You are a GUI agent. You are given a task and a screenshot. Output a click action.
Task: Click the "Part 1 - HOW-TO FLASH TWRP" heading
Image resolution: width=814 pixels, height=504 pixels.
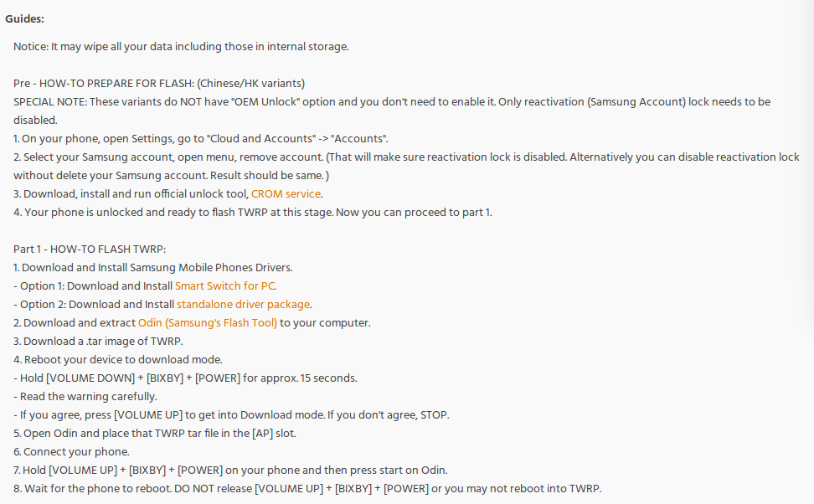[x=90, y=249]
